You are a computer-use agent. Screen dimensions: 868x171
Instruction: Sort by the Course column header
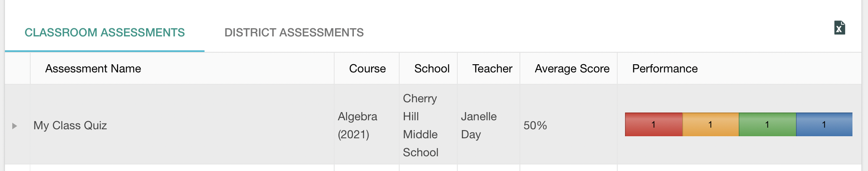coord(367,68)
